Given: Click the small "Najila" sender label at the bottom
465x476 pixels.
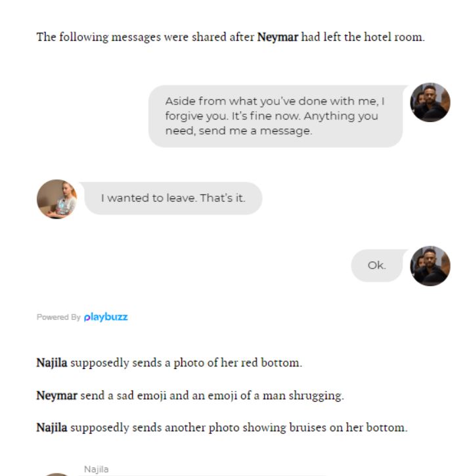Looking at the screenshot, I should 97,469.
